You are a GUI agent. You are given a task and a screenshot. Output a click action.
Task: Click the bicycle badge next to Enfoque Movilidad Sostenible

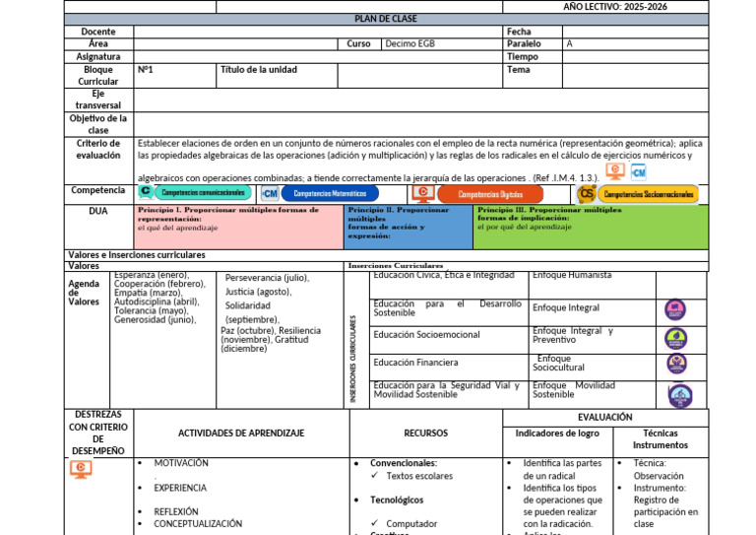(x=680, y=395)
